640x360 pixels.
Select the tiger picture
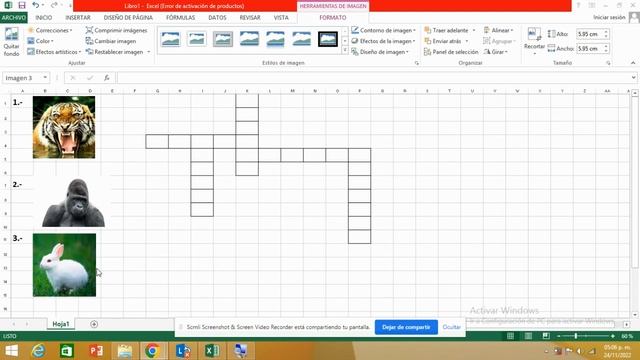point(64,127)
